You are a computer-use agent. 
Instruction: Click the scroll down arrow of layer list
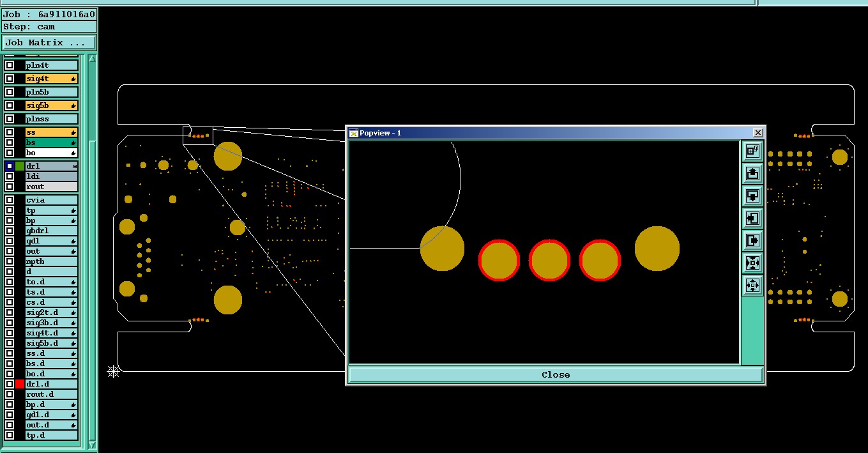(x=92, y=445)
